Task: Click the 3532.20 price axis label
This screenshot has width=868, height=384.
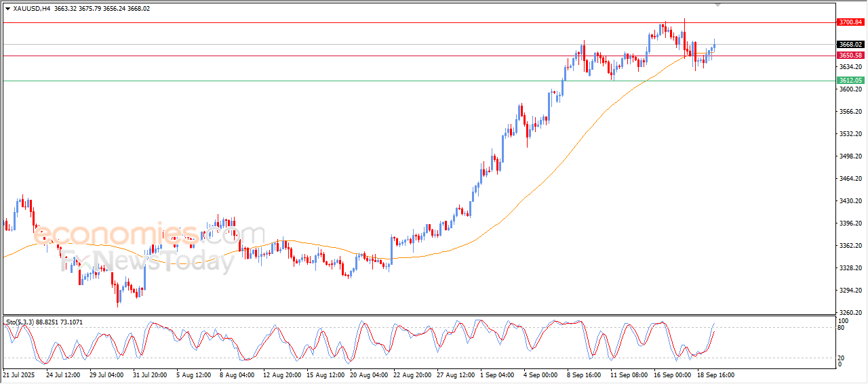Action: 850,134
